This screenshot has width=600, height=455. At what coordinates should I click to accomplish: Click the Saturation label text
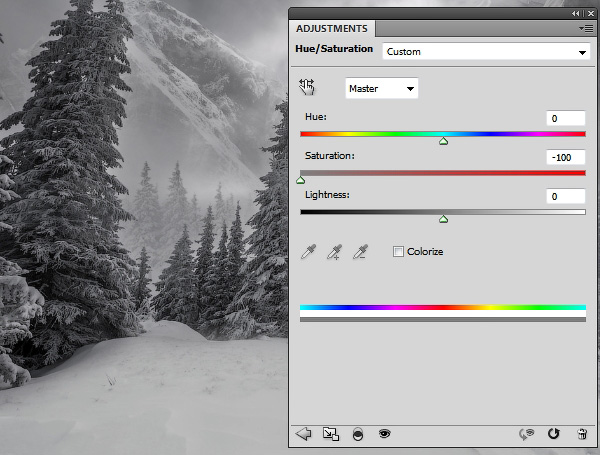pos(329,156)
